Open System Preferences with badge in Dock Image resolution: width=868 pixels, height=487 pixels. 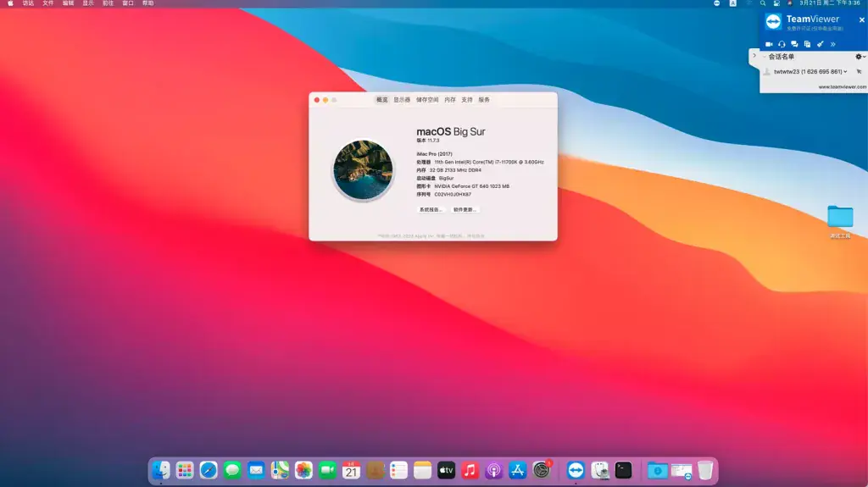[542, 470]
